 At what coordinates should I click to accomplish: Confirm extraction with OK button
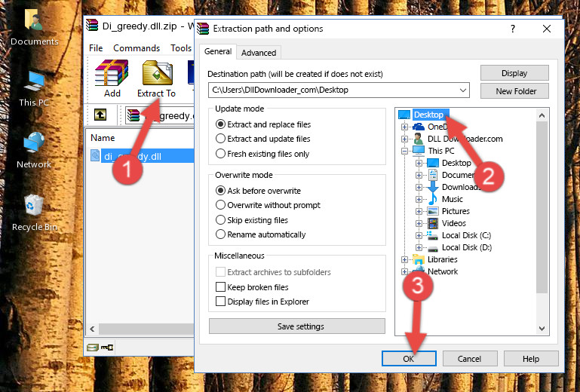click(x=409, y=359)
